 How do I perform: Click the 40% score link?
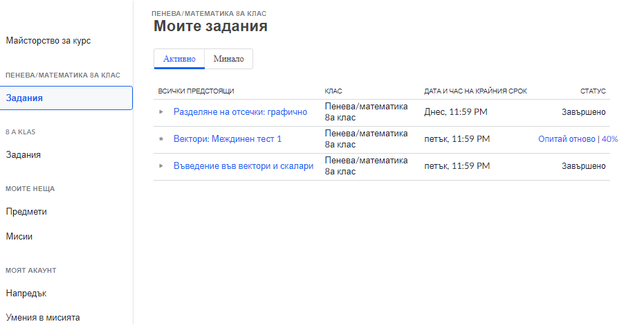point(609,139)
